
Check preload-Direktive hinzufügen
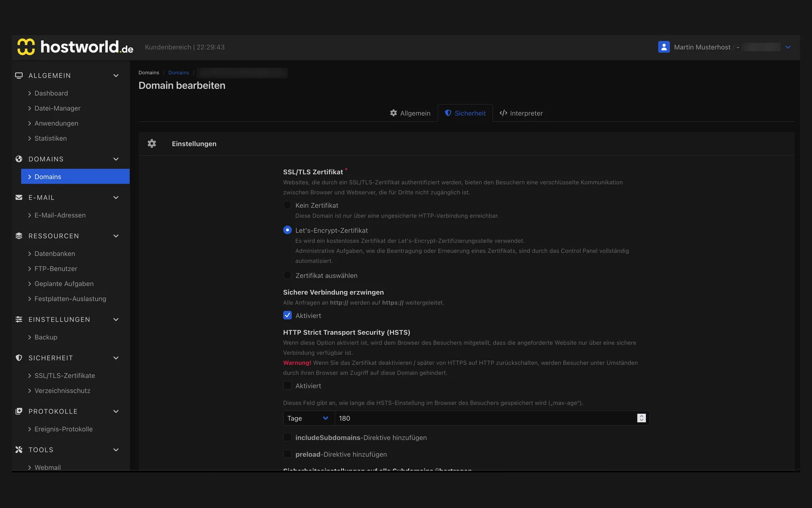tap(287, 454)
